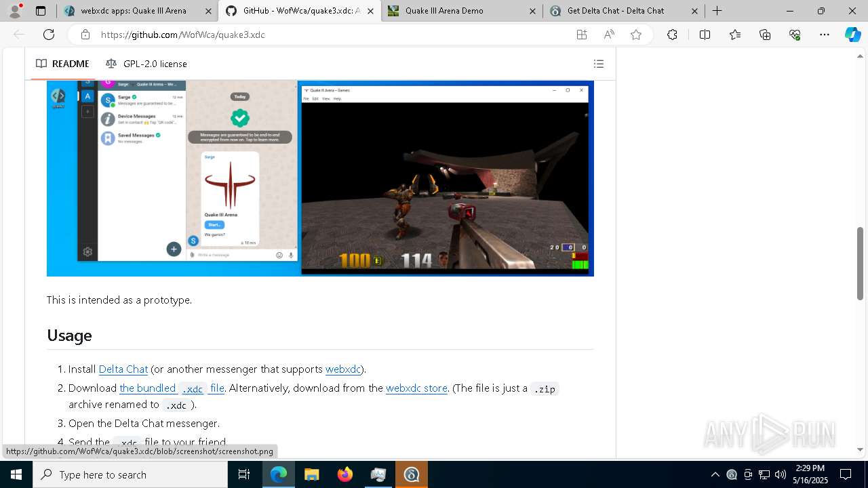868x488 pixels.
Task: Click 'This is intended as a prototype.' text
Action: click(x=119, y=300)
